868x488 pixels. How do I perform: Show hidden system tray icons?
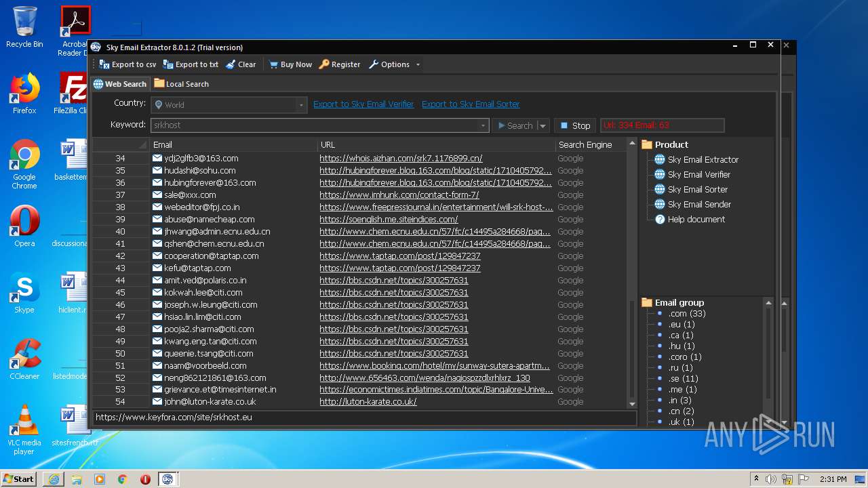click(756, 479)
